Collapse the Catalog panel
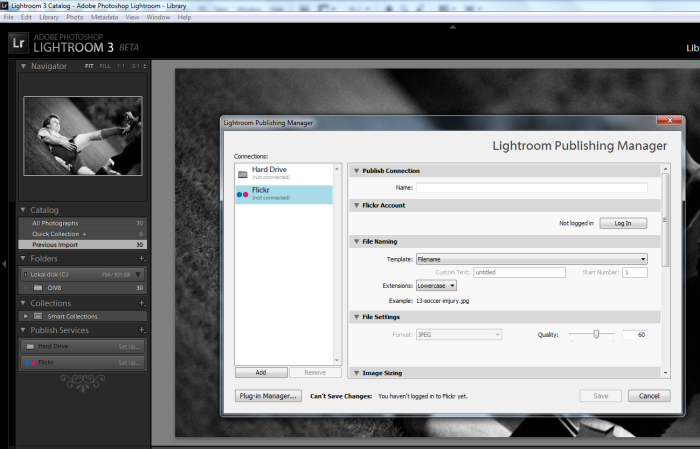This screenshot has width=700, height=449. pyautogui.click(x=23, y=210)
